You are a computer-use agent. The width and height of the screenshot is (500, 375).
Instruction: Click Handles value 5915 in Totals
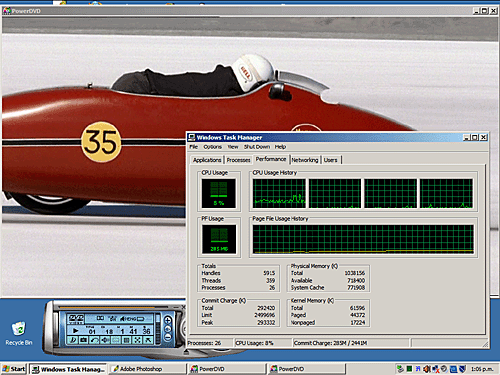point(269,273)
